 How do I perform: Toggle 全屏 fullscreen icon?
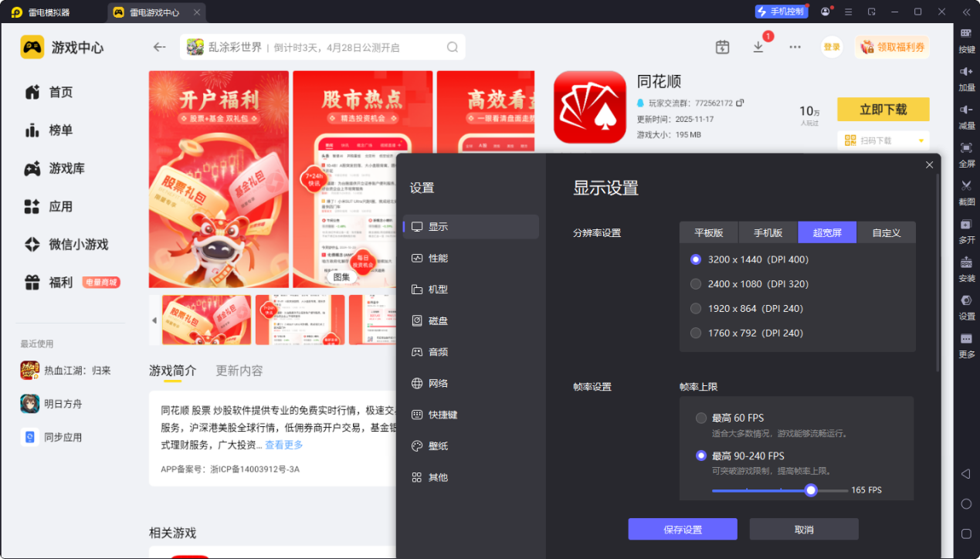966,147
